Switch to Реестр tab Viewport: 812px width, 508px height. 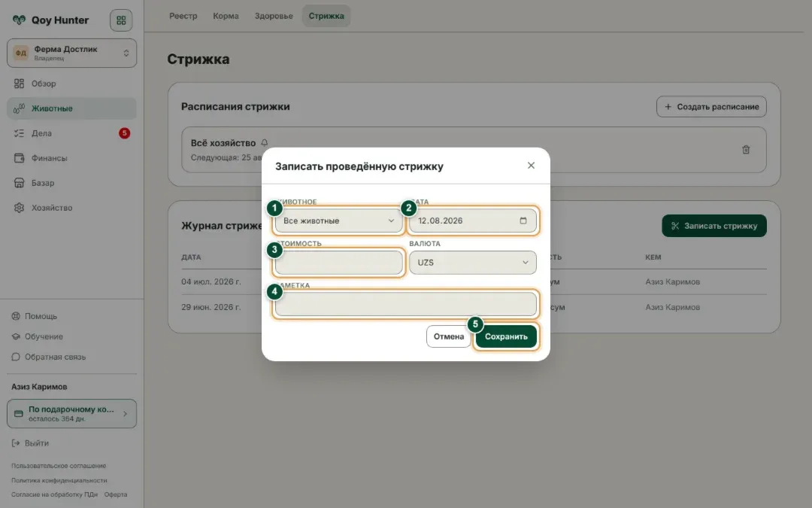(x=183, y=16)
